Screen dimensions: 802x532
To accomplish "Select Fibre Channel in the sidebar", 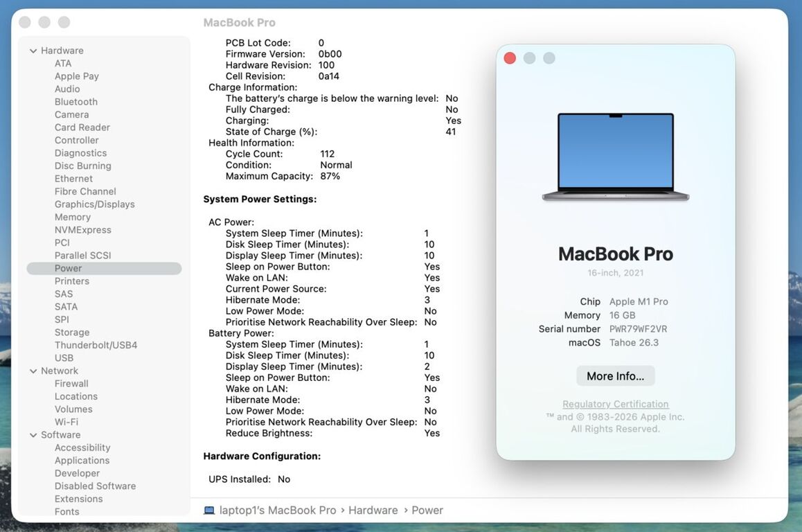I will point(85,191).
